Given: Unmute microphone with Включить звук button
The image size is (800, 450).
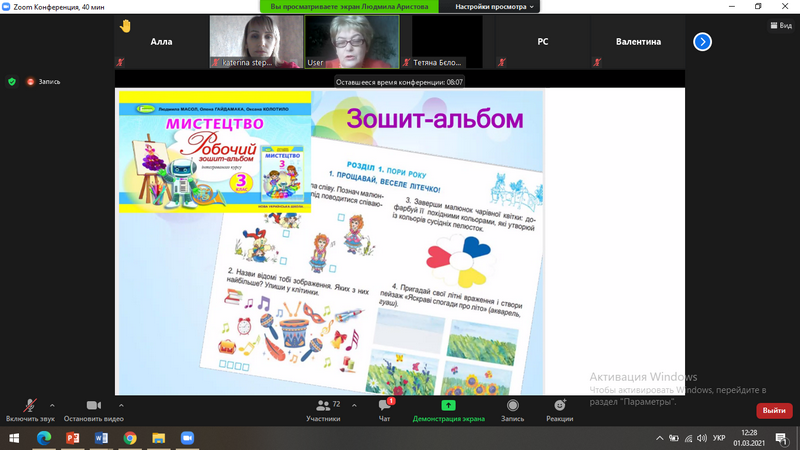Looking at the screenshot, I should (x=30, y=411).
